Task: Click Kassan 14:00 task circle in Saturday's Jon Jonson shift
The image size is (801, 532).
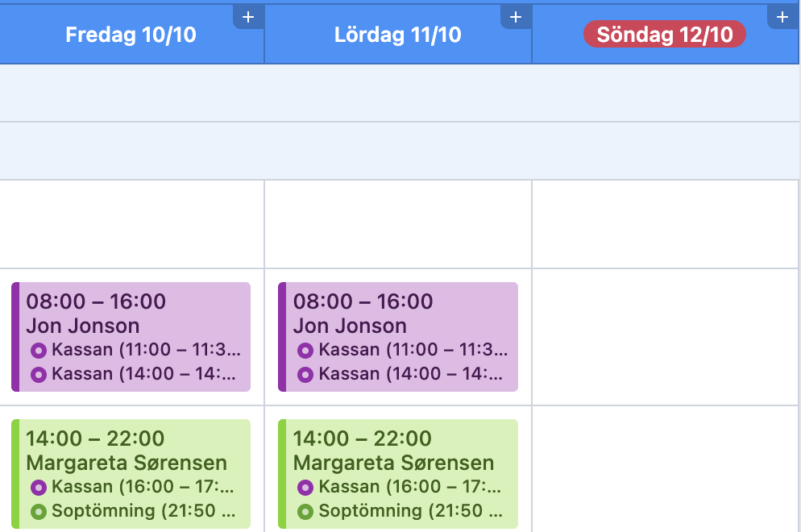Action: point(305,375)
